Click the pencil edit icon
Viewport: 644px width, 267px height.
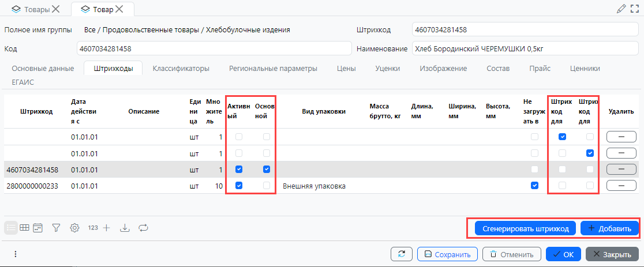pyautogui.click(x=620, y=9)
